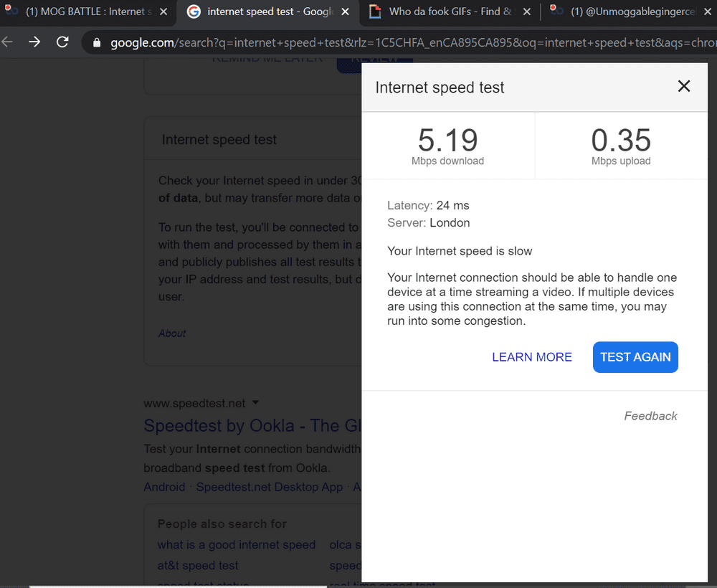This screenshot has height=588, width=717.
Task: Click the 'People also search for' heading
Action: pyautogui.click(x=222, y=524)
